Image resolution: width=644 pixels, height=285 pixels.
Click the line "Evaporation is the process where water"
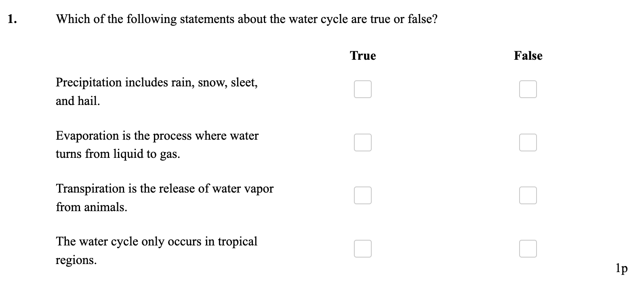[157, 136]
